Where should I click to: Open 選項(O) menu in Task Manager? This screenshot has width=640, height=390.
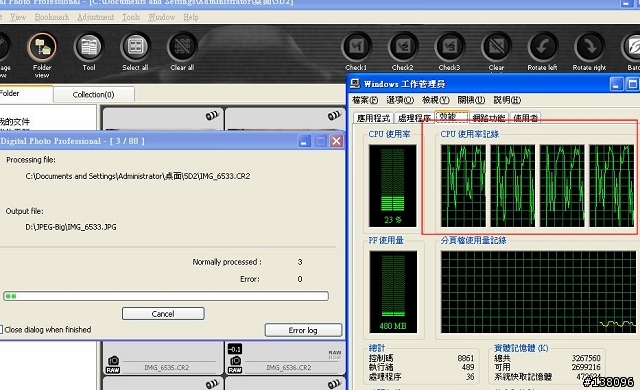click(400, 100)
